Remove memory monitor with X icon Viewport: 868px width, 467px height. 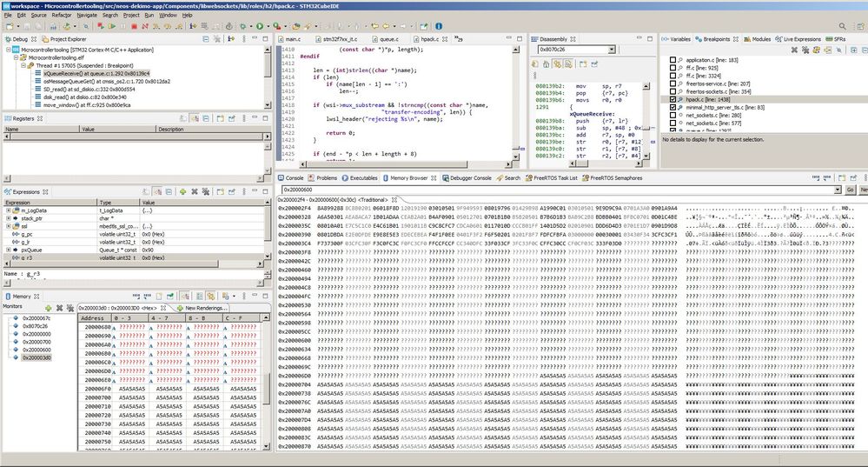(59, 308)
